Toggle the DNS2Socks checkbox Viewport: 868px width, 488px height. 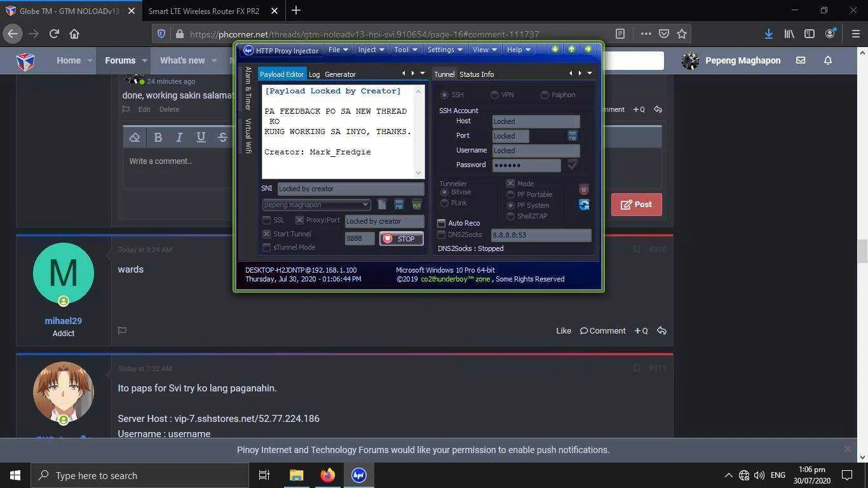click(441, 234)
